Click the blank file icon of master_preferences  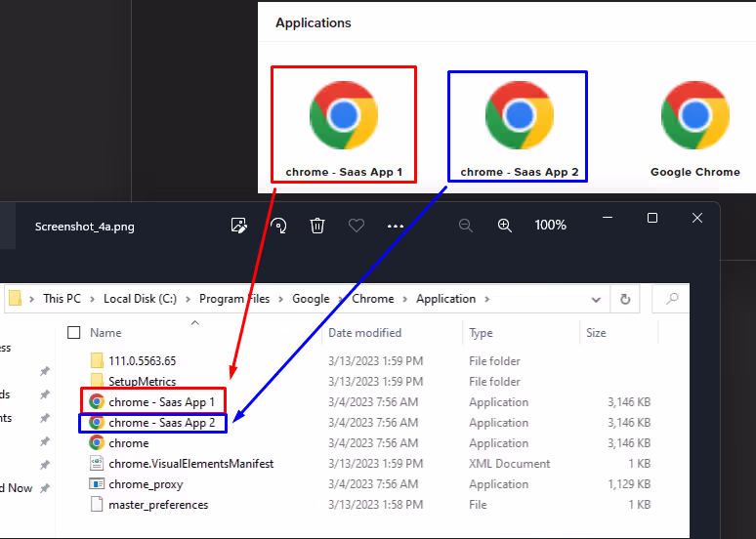tap(97, 504)
